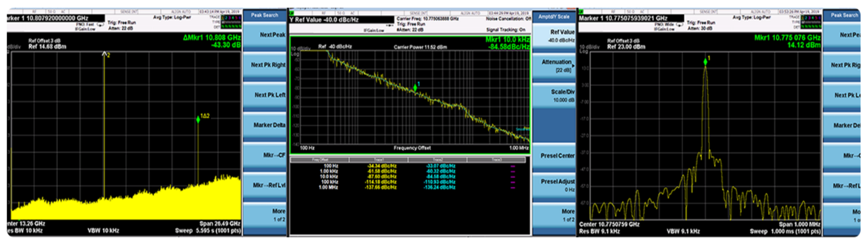The image size is (868, 245).
Task: Click Trace1 column header in noise table
Action: pos(378,159)
